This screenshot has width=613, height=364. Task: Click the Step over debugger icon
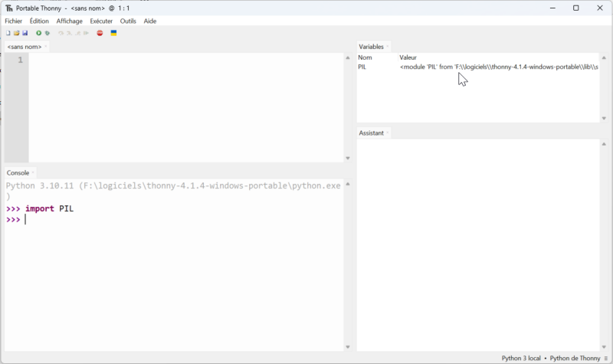(61, 33)
